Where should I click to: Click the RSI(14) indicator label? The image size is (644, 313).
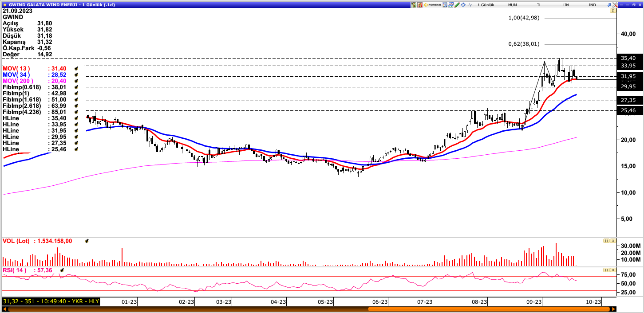[x=14, y=270]
